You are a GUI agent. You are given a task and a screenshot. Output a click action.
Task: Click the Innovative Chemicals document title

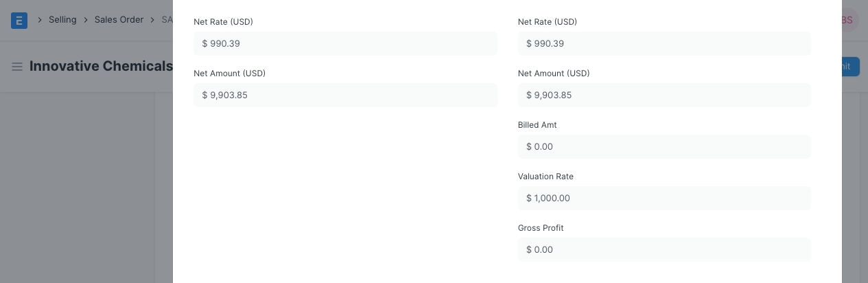click(101, 67)
